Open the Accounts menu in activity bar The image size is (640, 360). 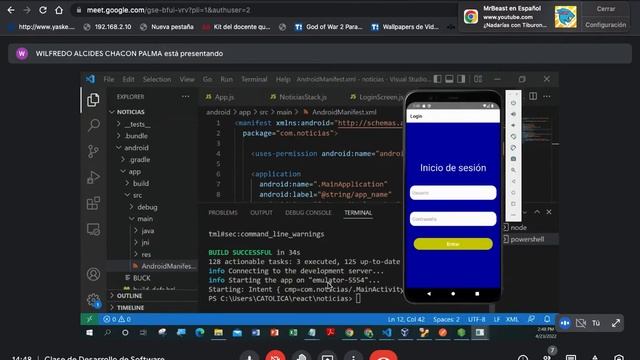coord(93,274)
